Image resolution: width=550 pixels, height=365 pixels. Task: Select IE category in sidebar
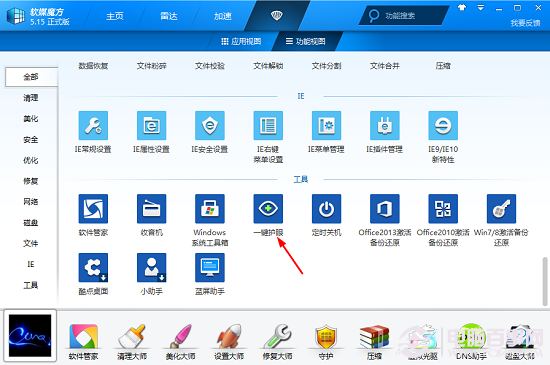(31, 264)
